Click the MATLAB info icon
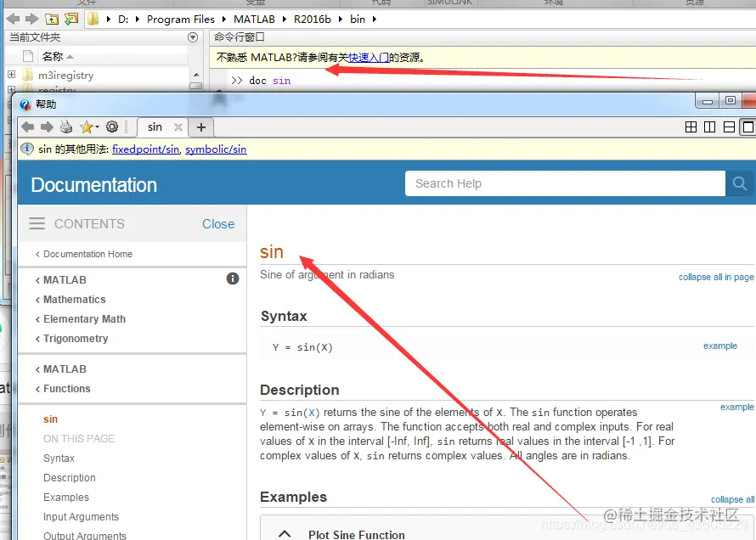This screenshot has width=756, height=540. click(233, 278)
